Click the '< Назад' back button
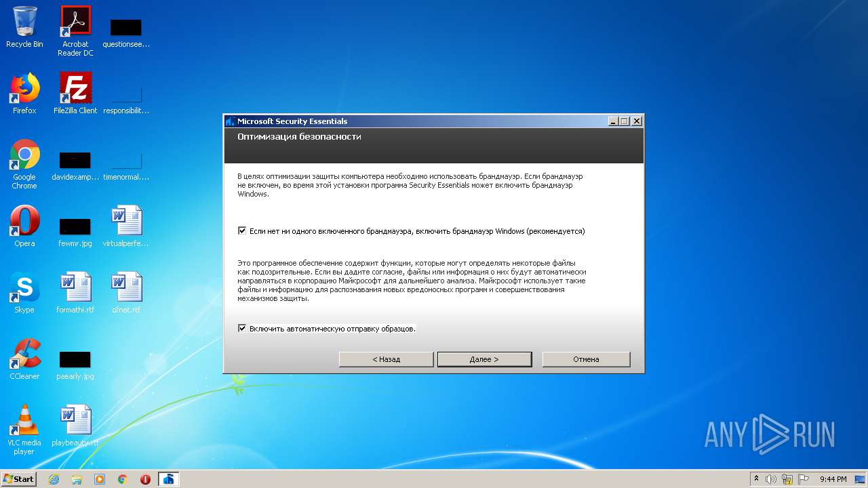The width and height of the screenshot is (868, 488). [x=386, y=359]
